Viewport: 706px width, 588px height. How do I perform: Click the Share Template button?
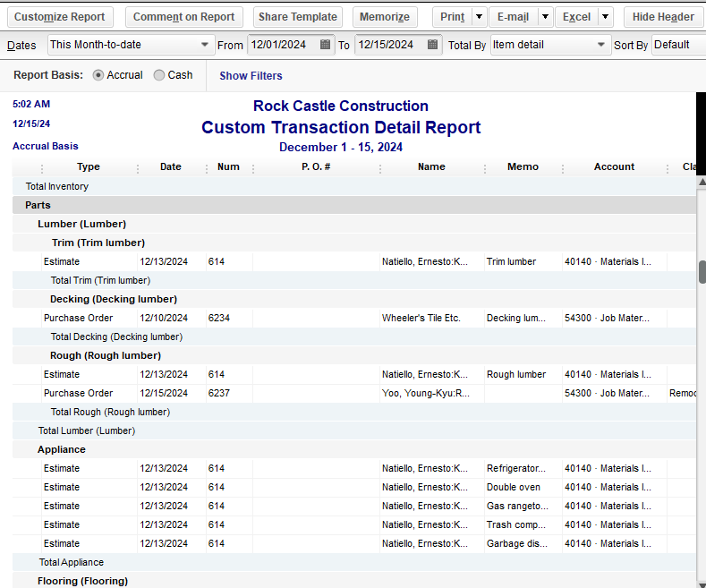[298, 17]
